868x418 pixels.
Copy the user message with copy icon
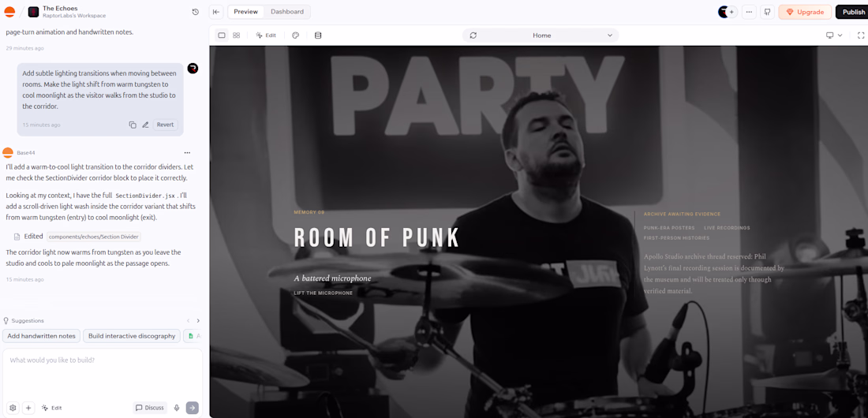(133, 125)
